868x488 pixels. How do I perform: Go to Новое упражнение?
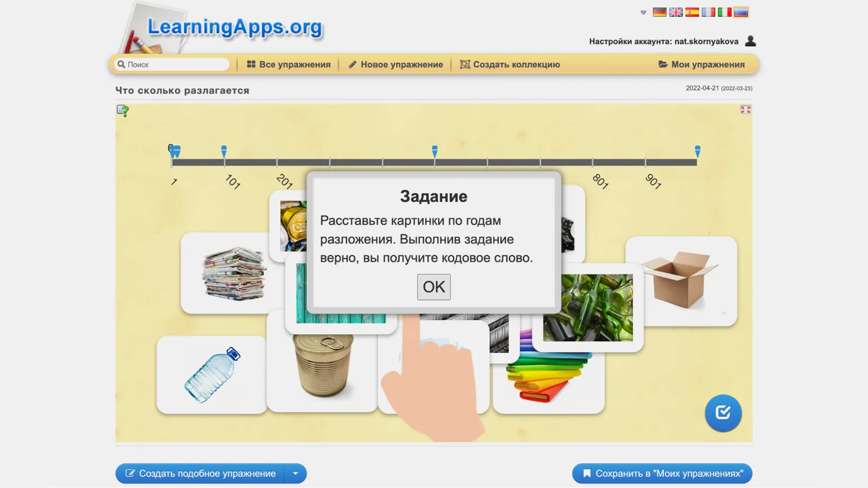point(395,64)
